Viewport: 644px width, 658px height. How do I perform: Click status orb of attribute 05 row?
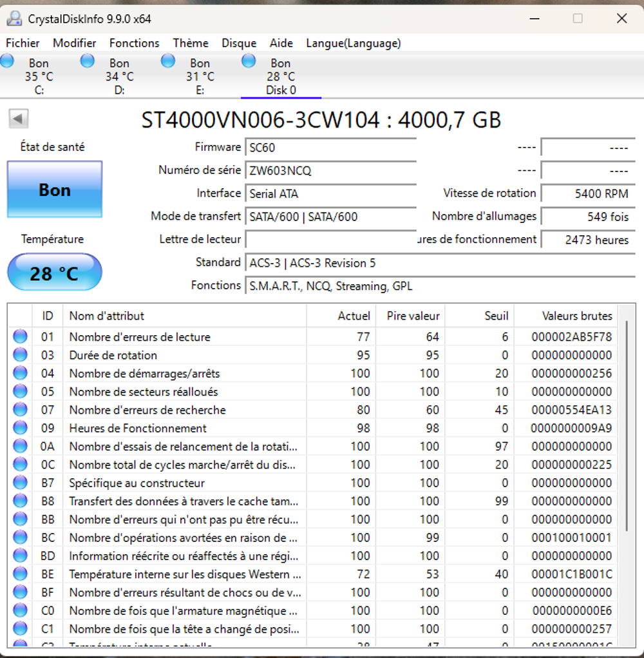click(x=20, y=391)
